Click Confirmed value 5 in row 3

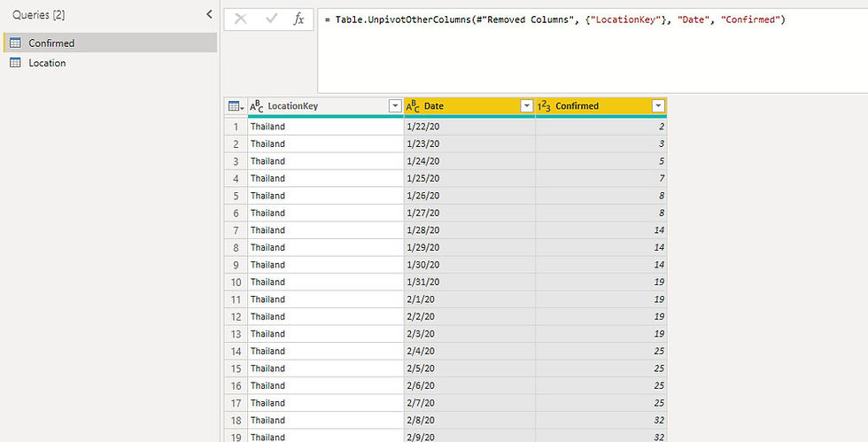[x=601, y=161]
